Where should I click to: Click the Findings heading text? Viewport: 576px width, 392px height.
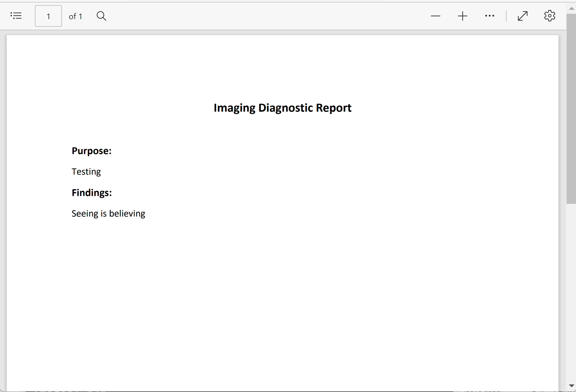coord(91,193)
